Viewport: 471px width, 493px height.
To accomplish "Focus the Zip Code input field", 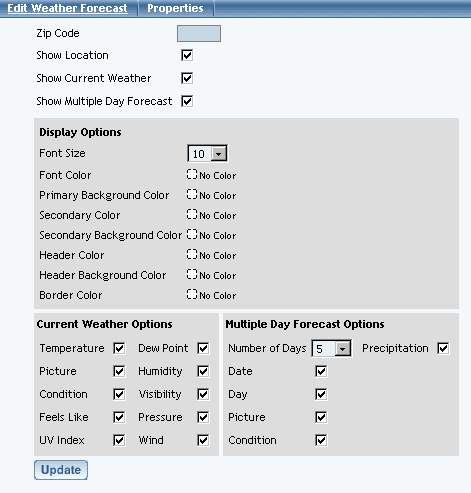I will (199, 34).
